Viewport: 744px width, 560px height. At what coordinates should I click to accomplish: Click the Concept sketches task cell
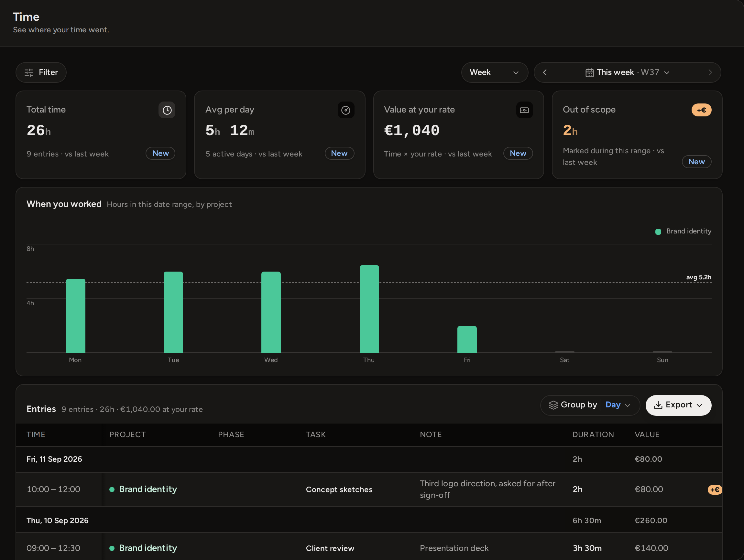tap(339, 490)
